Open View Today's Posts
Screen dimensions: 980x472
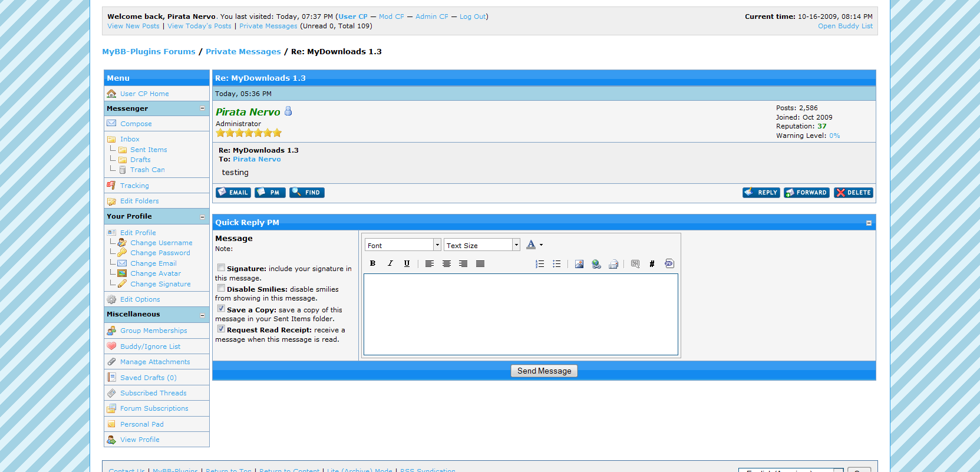tap(199, 26)
